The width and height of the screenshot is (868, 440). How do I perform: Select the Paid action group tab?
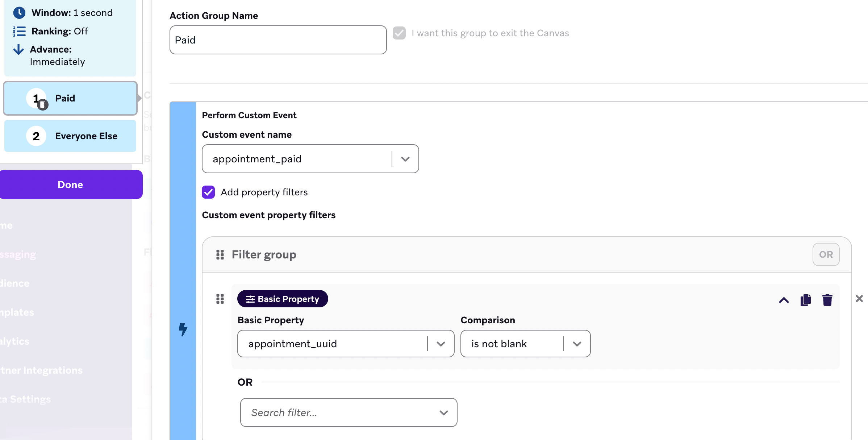(70, 98)
